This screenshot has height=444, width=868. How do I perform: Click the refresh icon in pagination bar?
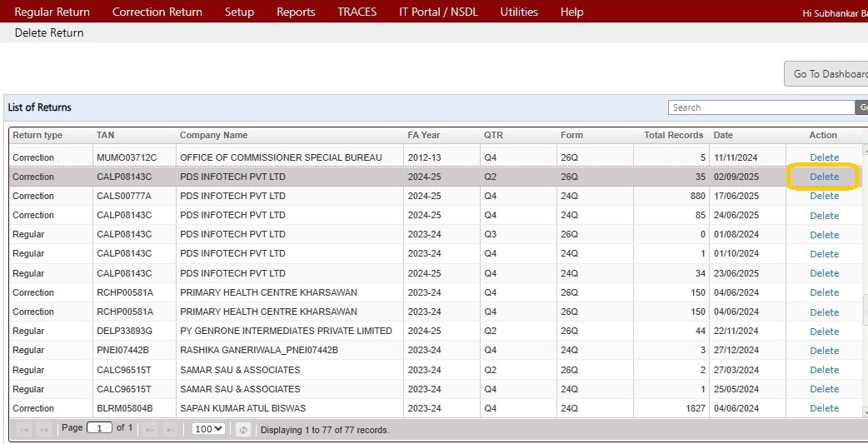[x=243, y=430]
